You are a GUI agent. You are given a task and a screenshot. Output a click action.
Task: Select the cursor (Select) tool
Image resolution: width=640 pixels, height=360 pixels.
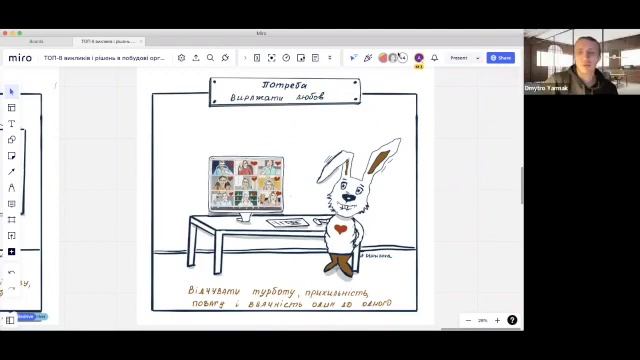click(11, 92)
